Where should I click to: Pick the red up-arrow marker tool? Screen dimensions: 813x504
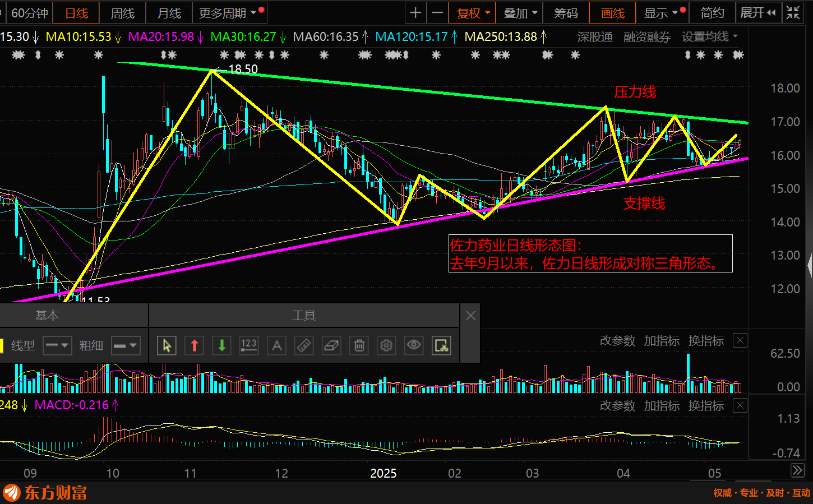[195, 345]
